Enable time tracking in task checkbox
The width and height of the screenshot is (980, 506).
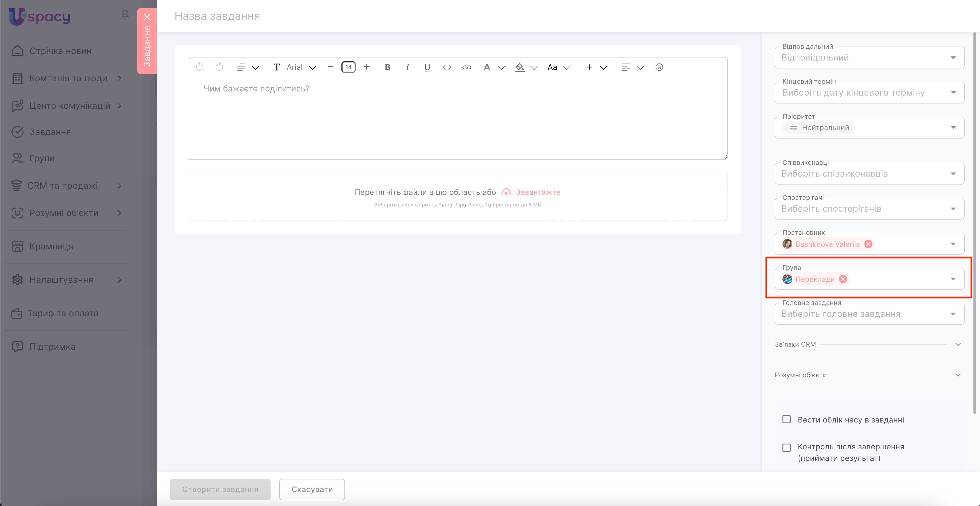click(786, 419)
